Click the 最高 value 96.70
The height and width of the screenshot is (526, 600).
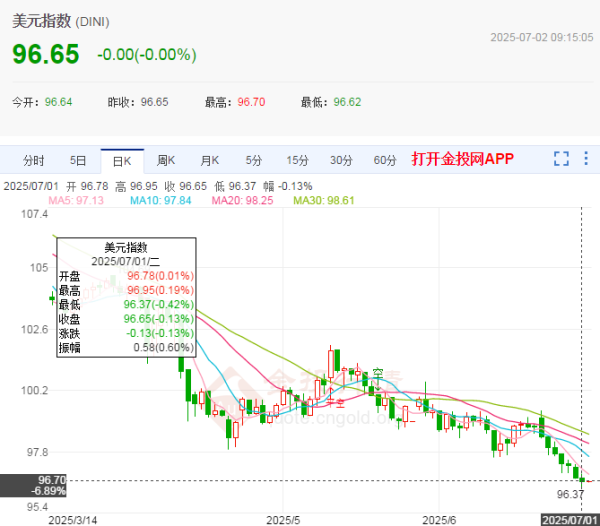(251, 102)
